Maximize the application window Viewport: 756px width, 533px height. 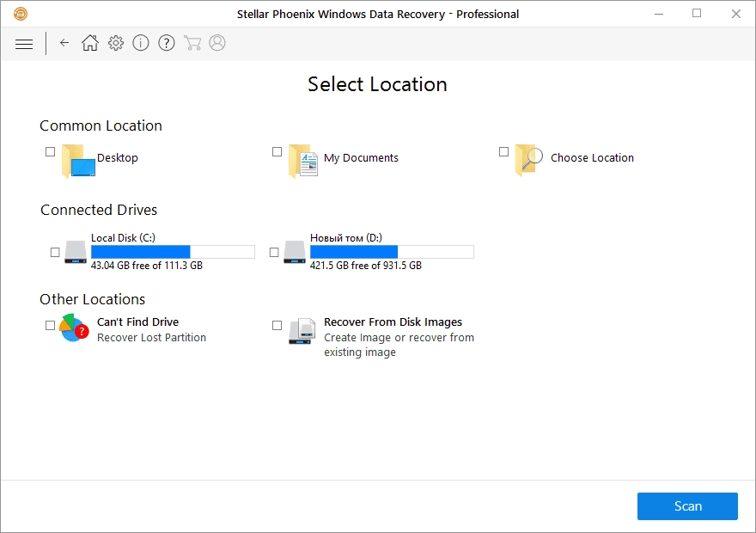[697, 14]
